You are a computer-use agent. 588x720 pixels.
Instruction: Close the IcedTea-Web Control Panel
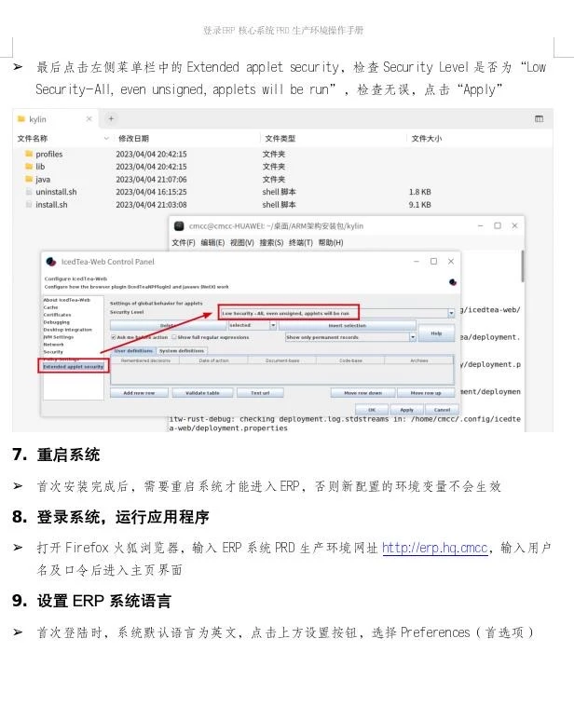pyautogui.click(x=451, y=262)
